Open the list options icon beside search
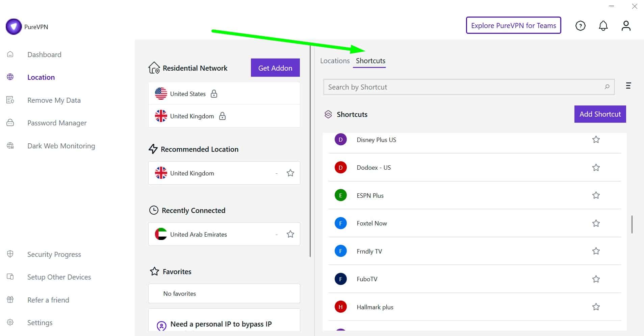644x336 pixels. point(628,86)
